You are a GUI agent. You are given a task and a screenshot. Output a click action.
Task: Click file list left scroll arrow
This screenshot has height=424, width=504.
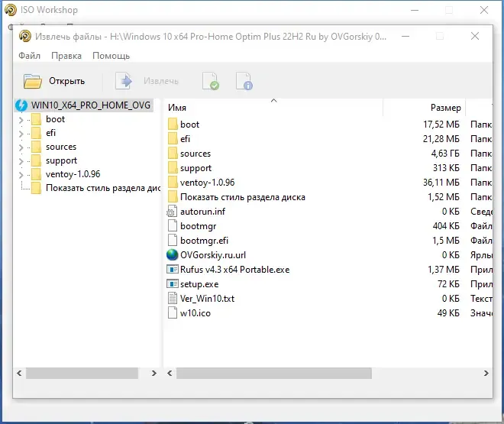pos(170,374)
